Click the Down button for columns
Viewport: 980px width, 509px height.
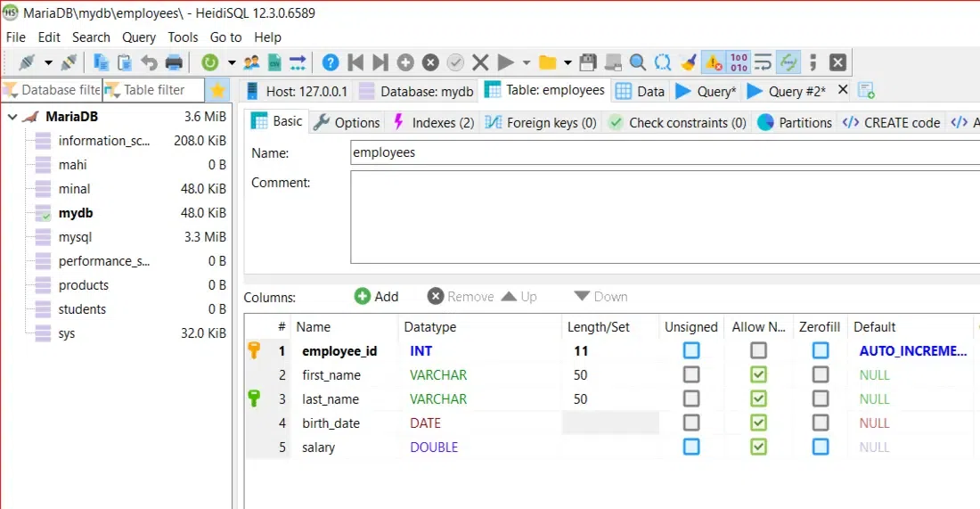600,296
